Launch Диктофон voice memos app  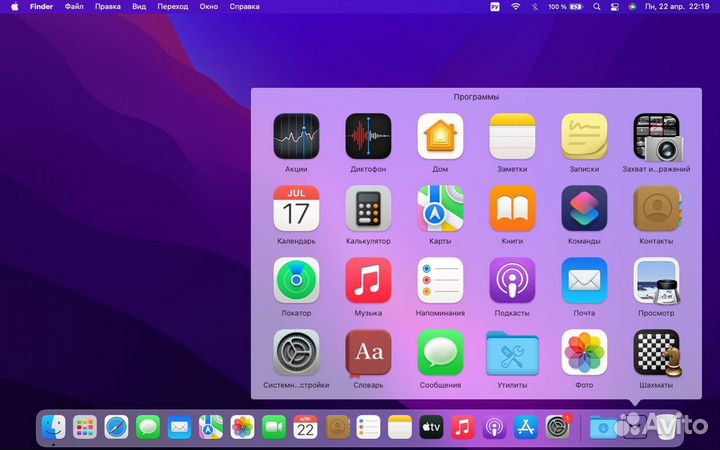click(x=368, y=137)
